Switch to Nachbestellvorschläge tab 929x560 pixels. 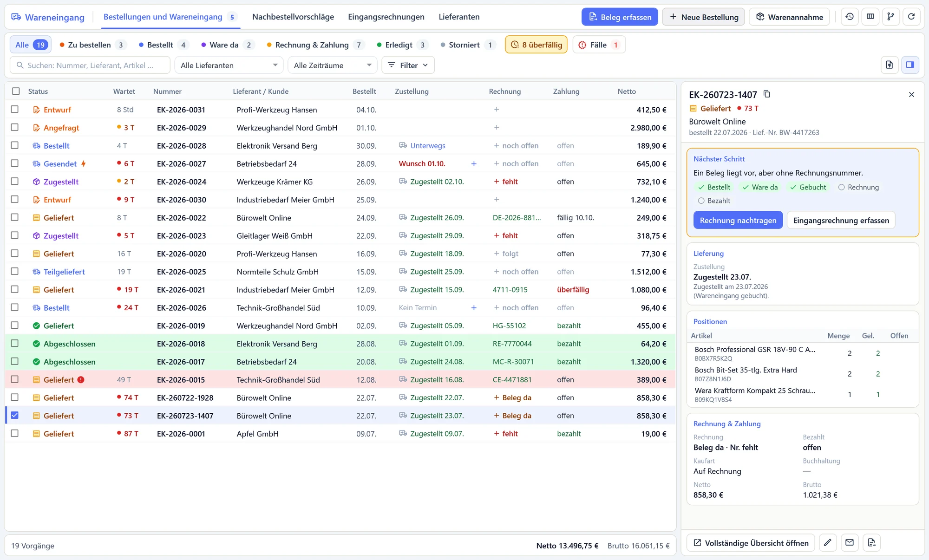click(293, 17)
